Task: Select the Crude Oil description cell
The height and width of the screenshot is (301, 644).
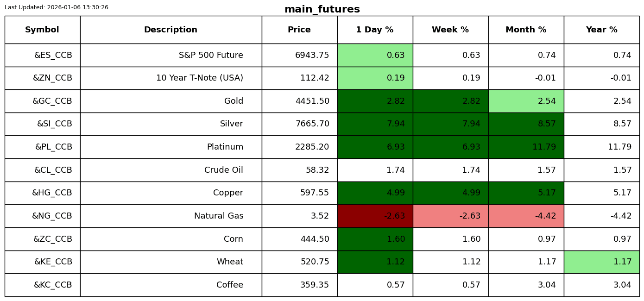Action: 170,170
